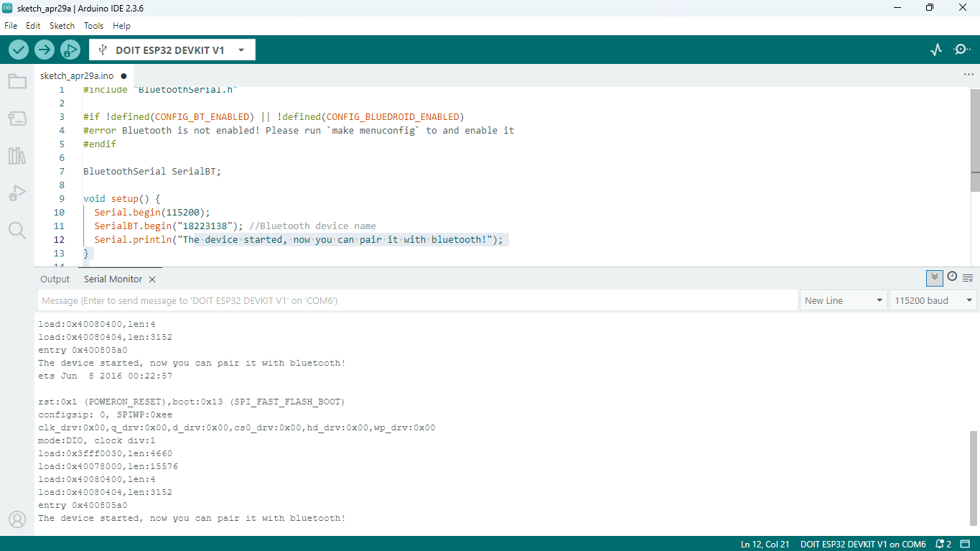Expand the 115200 baud rate dropdown

point(933,300)
